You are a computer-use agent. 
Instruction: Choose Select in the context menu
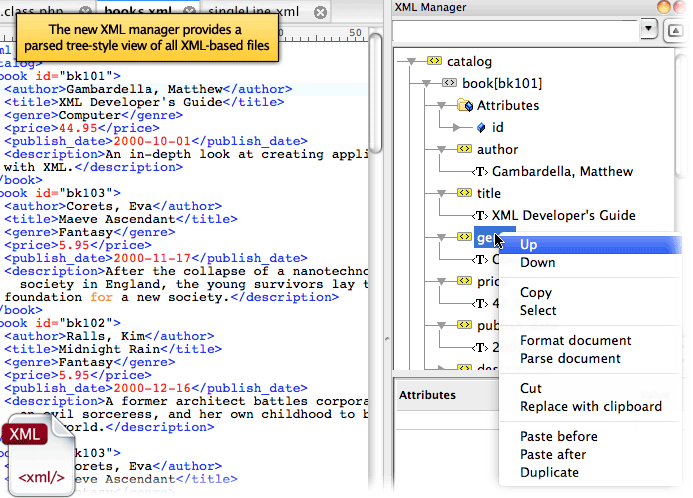point(590,310)
